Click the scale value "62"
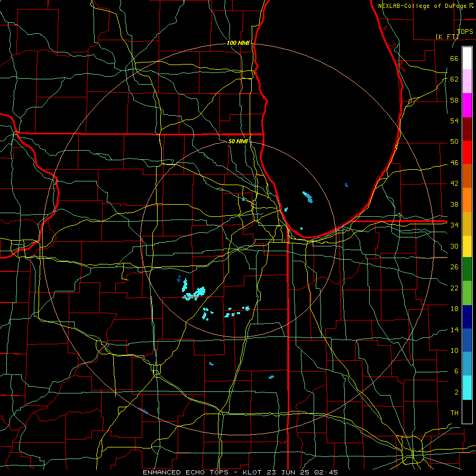This screenshot has height=476, width=476. coord(454,79)
